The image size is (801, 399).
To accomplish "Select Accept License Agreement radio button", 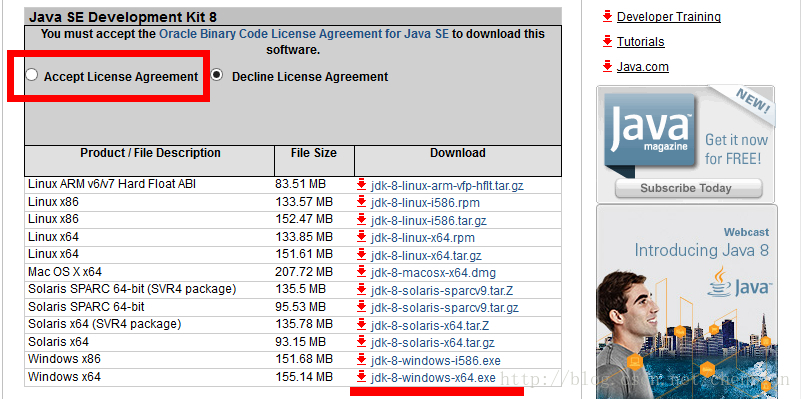I will click(x=32, y=76).
